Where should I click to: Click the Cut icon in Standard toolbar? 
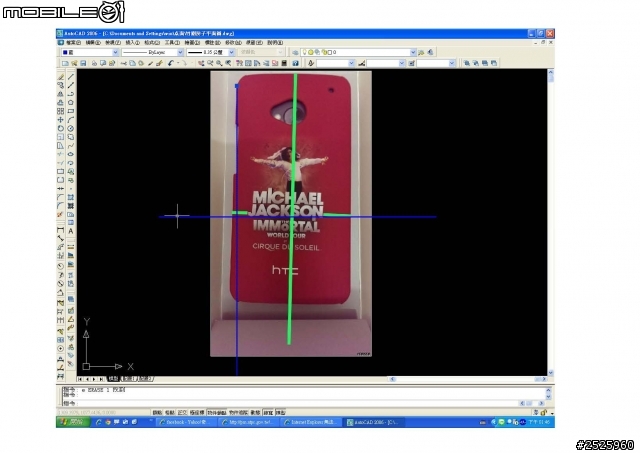[x=124, y=63]
